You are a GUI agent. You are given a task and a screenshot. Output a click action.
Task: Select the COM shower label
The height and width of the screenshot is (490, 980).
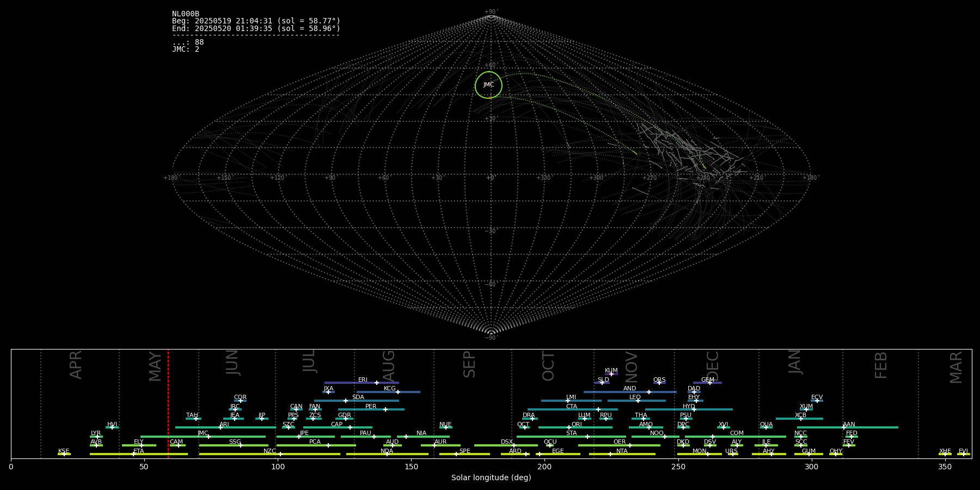737,433
